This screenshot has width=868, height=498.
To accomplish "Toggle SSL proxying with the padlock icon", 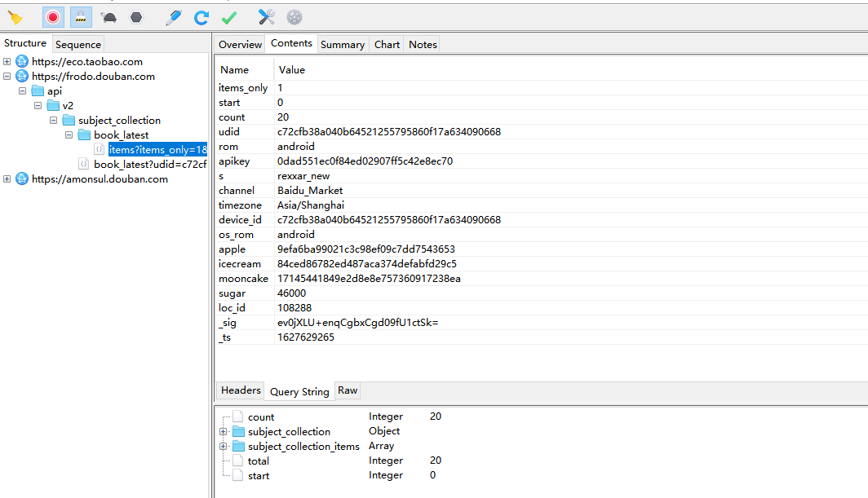I will (81, 17).
